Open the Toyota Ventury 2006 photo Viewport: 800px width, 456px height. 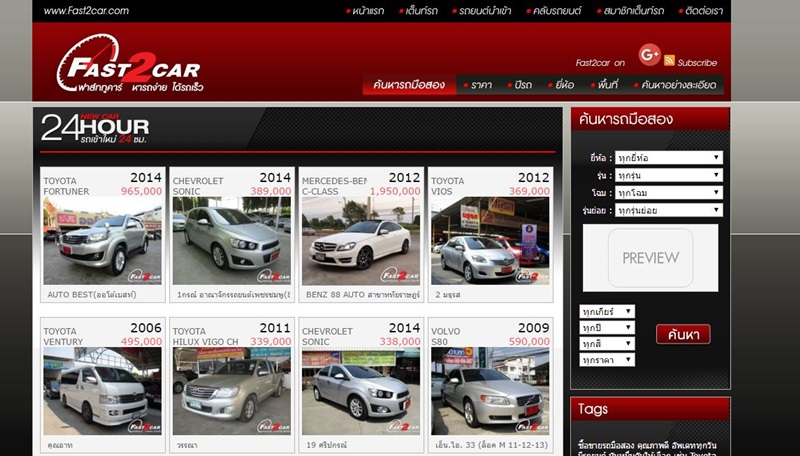(103, 391)
